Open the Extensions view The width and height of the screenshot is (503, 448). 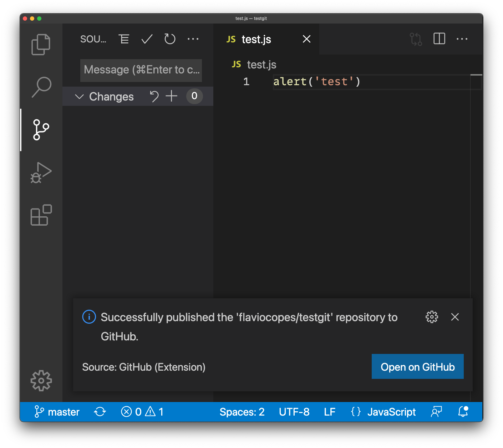[x=41, y=215]
